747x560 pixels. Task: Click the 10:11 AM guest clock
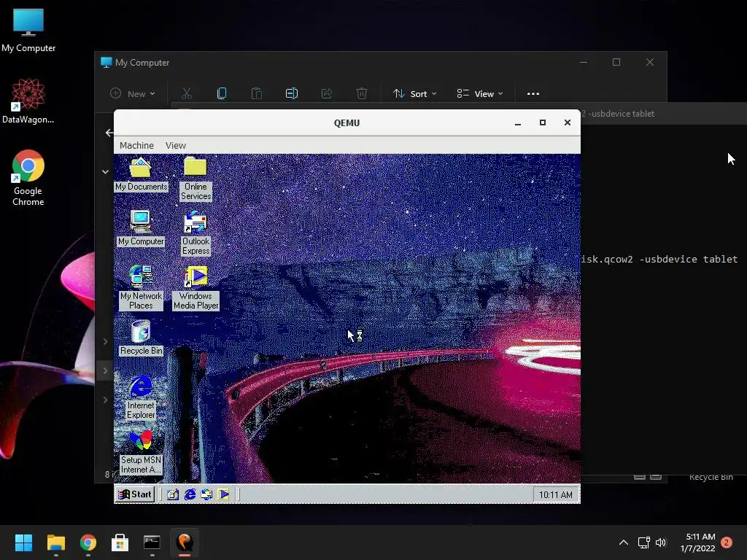click(x=555, y=495)
